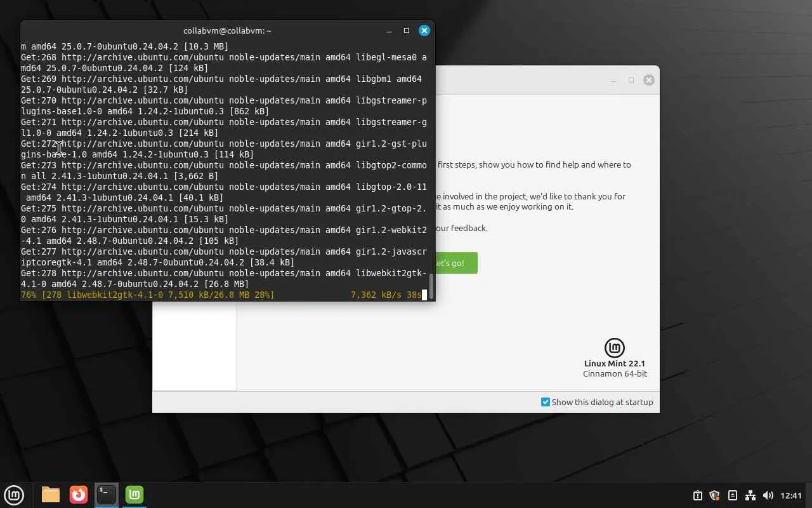Maximize the Welcome window behind the terminal
The width and height of the screenshot is (812, 508).
(631, 80)
